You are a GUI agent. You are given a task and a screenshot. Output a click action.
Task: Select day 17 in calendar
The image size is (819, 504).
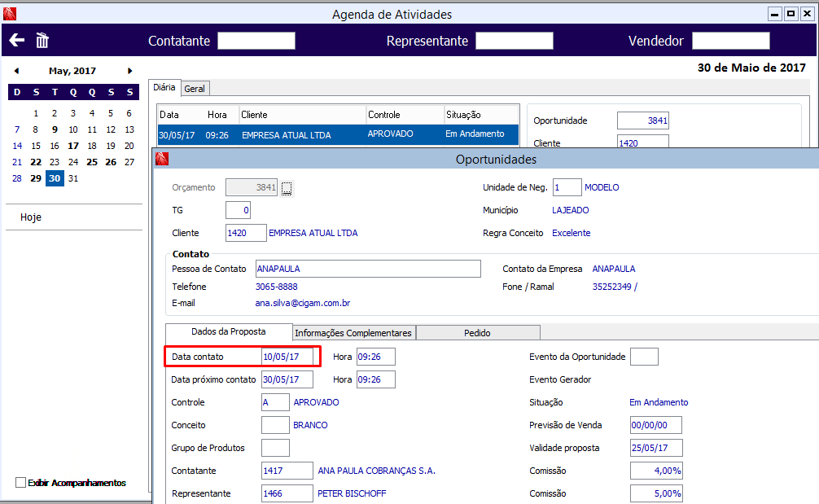(x=73, y=146)
